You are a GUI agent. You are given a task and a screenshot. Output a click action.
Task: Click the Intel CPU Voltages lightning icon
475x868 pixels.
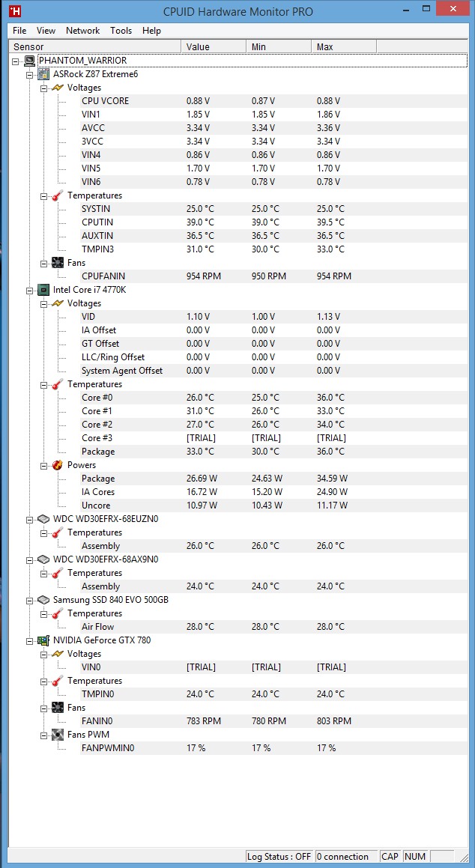[58, 303]
